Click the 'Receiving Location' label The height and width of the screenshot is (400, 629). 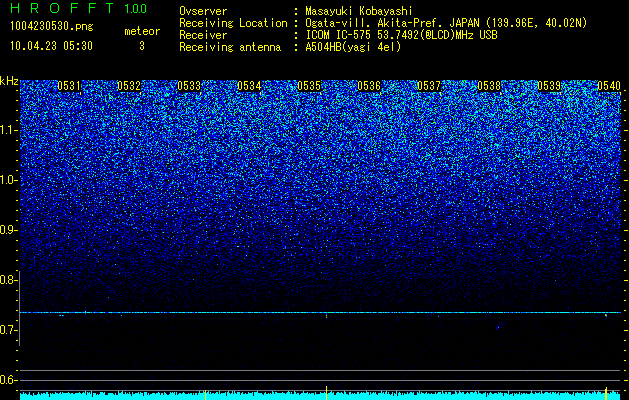pyautogui.click(x=233, y=23)
